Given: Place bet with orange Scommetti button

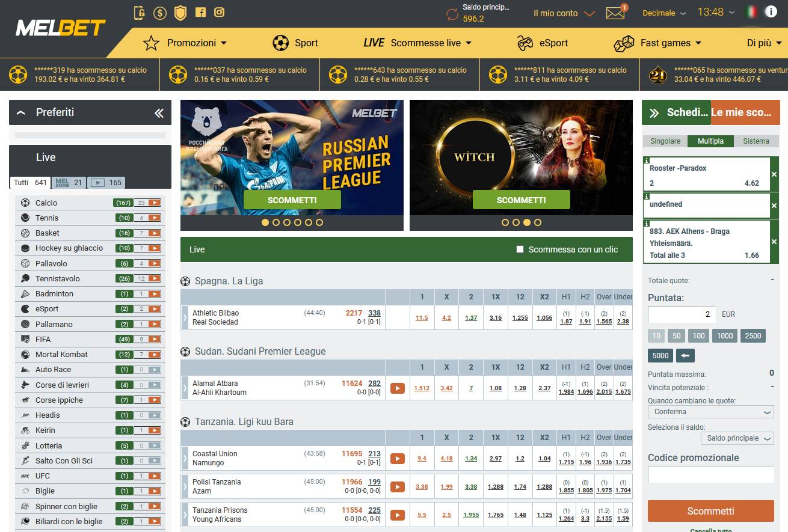Looking at the screenshot, I should tap(711, 511).
